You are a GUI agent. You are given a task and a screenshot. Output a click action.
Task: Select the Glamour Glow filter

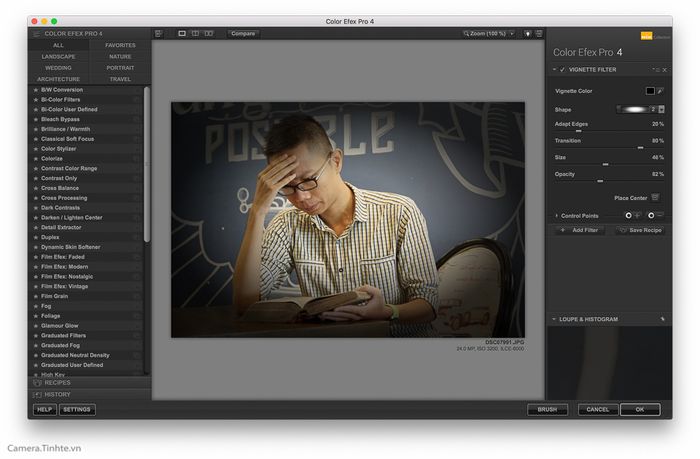click(x=87, y=325)
